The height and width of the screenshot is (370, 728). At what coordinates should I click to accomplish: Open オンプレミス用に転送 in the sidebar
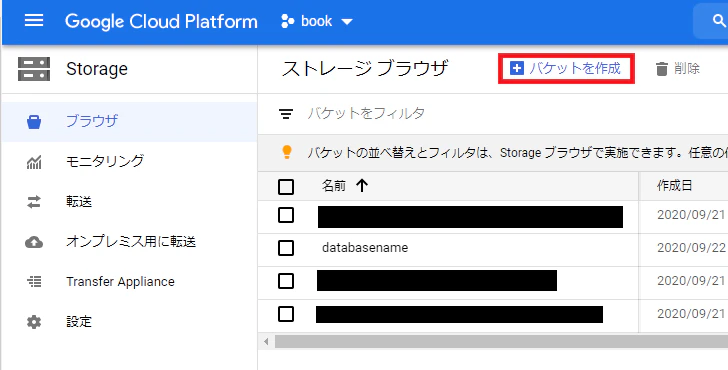131,242
